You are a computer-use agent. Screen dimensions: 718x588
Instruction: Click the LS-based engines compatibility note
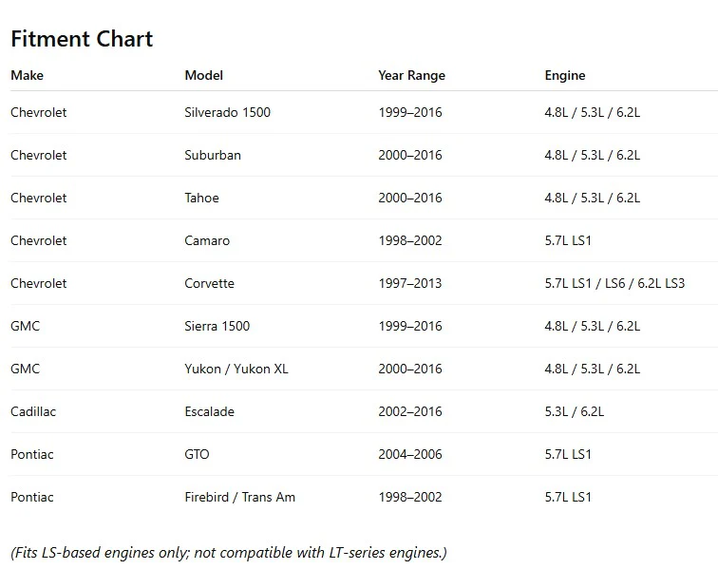[x=229, y=553]
